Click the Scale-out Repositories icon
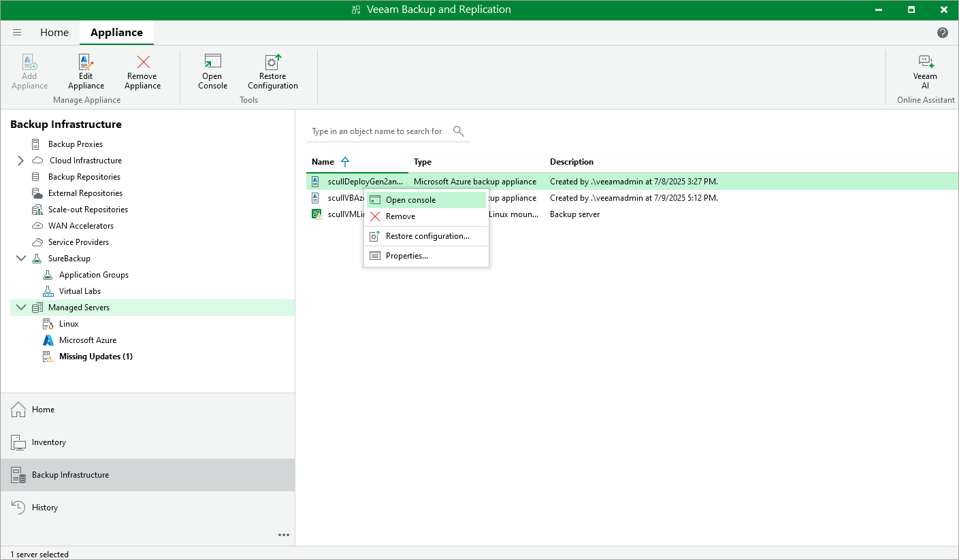The image size is (959, 560). [37, 210]
